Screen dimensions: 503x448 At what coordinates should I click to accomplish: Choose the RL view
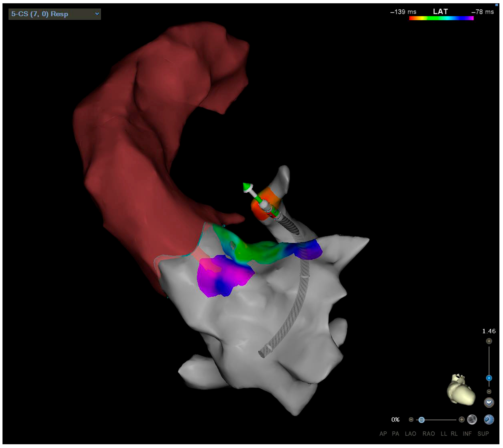(454, 434)
